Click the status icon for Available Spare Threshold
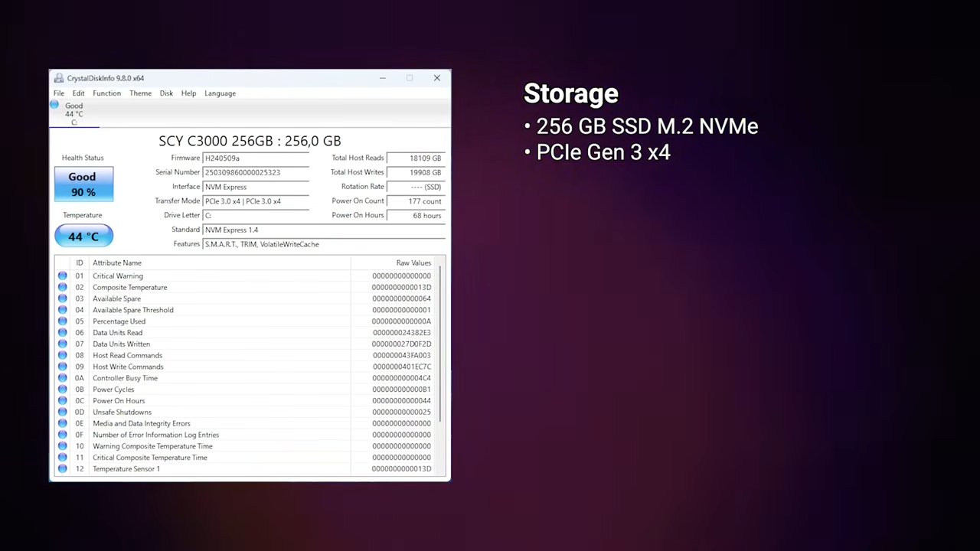This screenshot has height=551, width=980. pyautogui.click(x=63, y=310)
